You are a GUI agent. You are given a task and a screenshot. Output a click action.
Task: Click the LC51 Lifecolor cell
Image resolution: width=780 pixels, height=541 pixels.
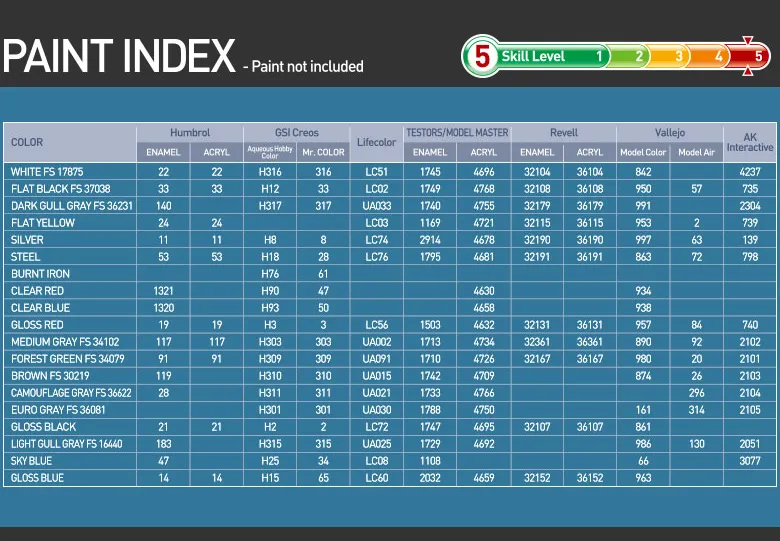coord(377,172)
